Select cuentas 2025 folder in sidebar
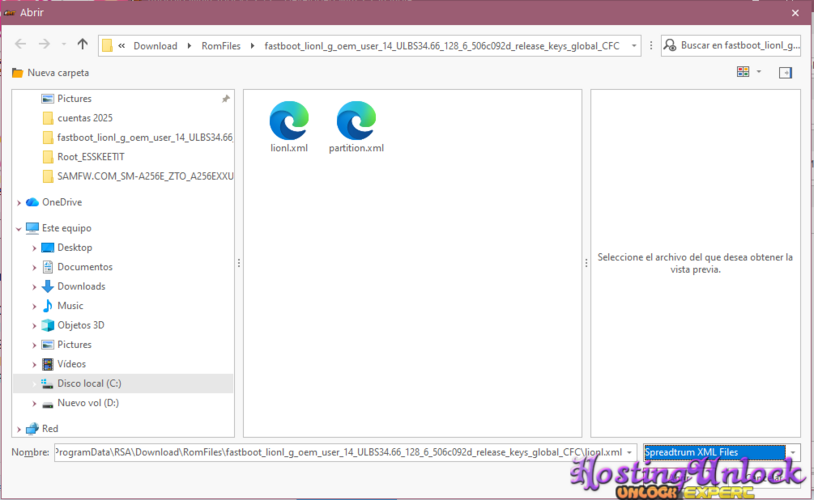The height and width of the screenshot is (500, 814). point(84,118)
